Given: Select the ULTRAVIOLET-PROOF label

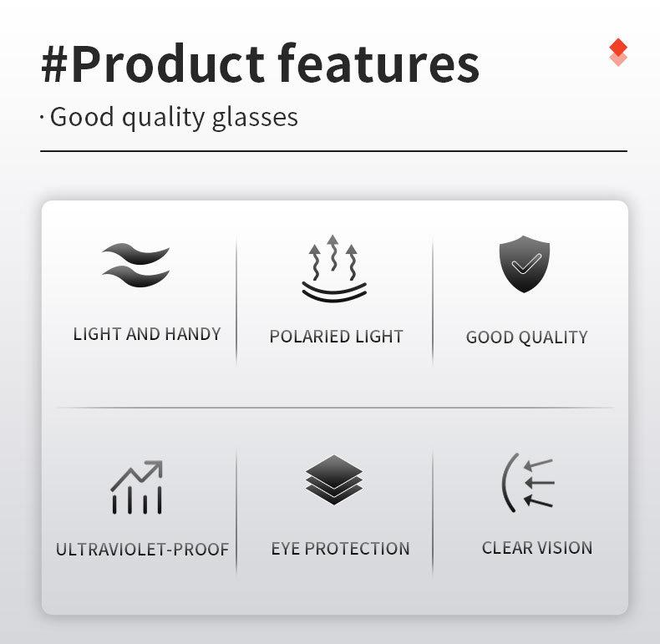Looking at the screenshot, I should point(142,550).
